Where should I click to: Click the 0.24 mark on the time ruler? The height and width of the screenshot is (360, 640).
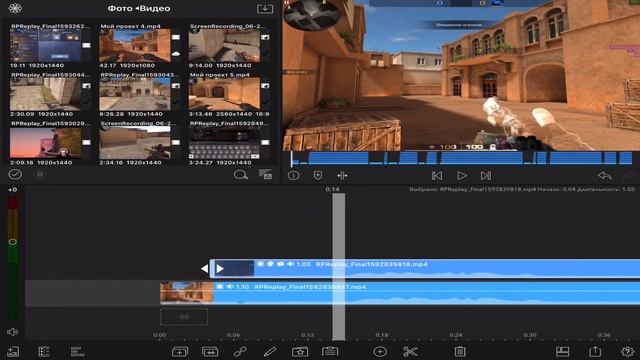pos(456,335)
